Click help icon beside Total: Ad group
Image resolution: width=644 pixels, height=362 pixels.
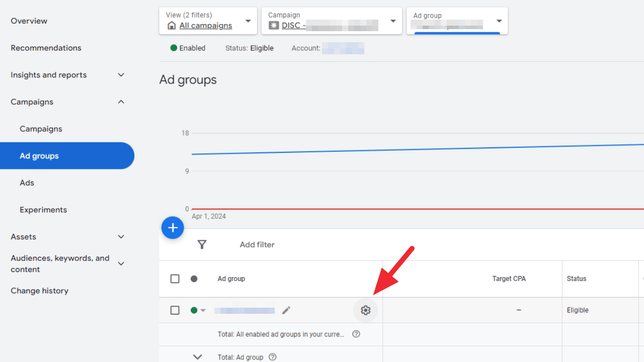tap(273, 357)
